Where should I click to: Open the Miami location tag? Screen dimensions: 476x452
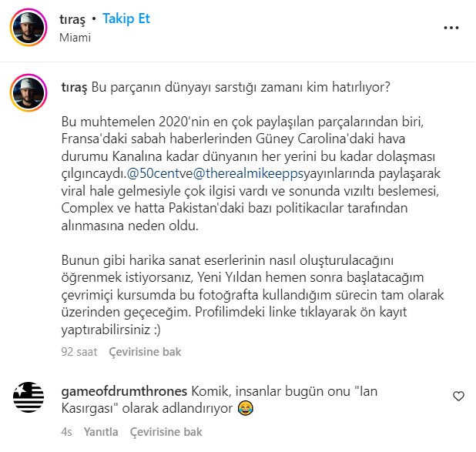(x=75, y=38)
